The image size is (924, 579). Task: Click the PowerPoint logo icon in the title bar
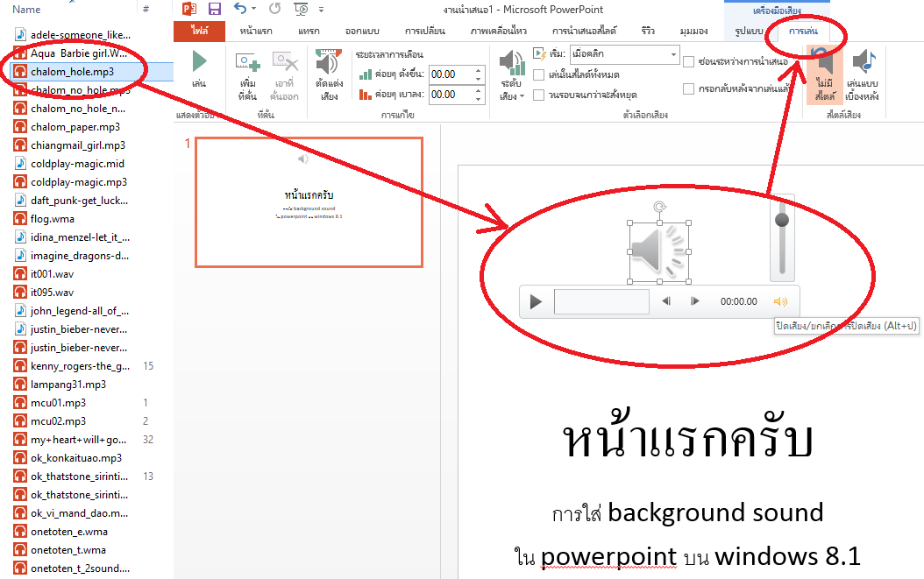click(189, 9)
